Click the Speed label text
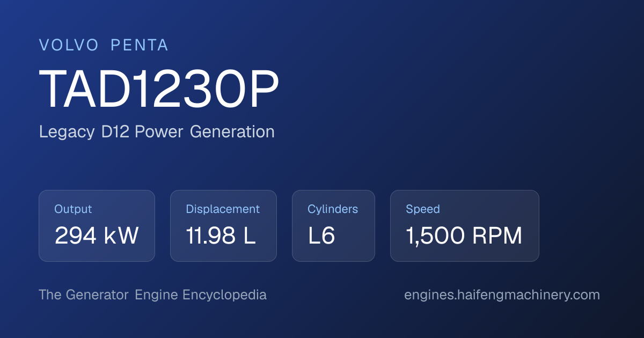 pyautogui.click(x=423, y=209)
